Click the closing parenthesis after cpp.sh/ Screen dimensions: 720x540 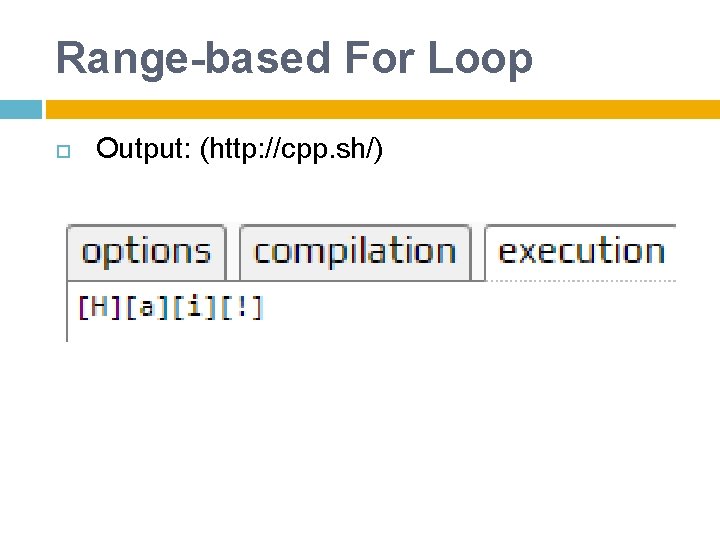tap(379, 150)
